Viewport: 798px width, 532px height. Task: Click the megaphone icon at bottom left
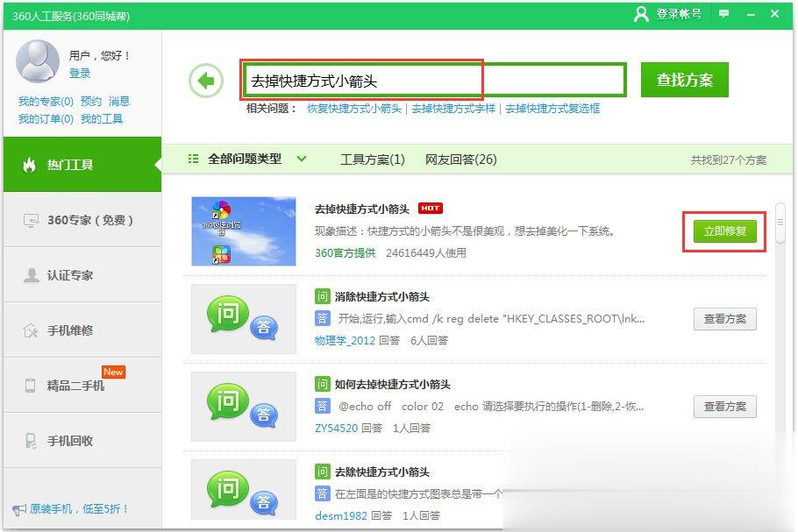tap(19, 509)
